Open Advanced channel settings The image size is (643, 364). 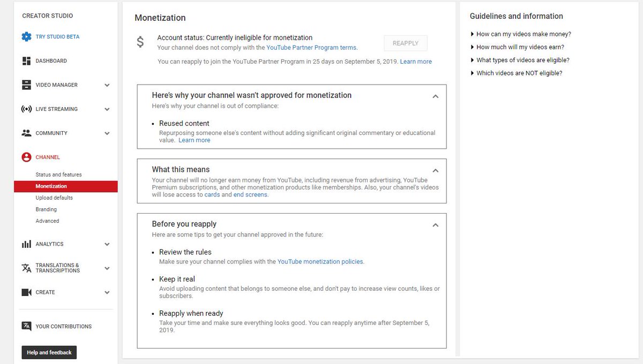pyautogui.click(x=47, y=221)
